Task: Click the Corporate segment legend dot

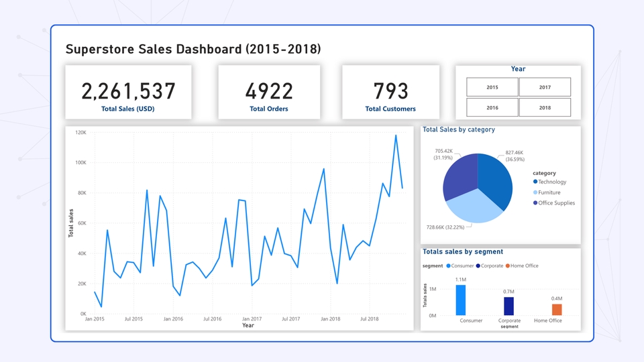Action: pyautogui.click(x=478, y=266)
